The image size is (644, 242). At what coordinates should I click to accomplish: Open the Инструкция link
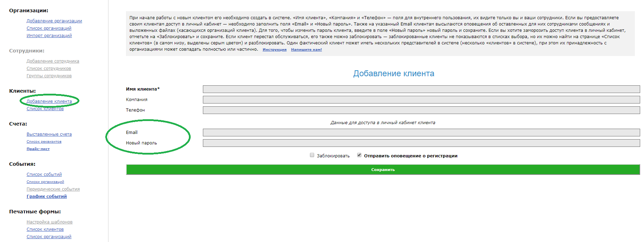pos(274,50)
